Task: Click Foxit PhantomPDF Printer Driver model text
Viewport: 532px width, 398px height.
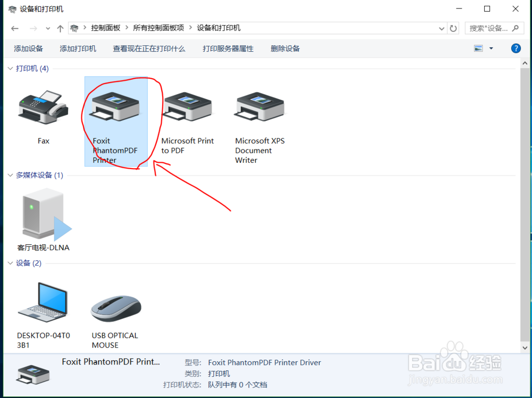Action: (x=264, y=362)
